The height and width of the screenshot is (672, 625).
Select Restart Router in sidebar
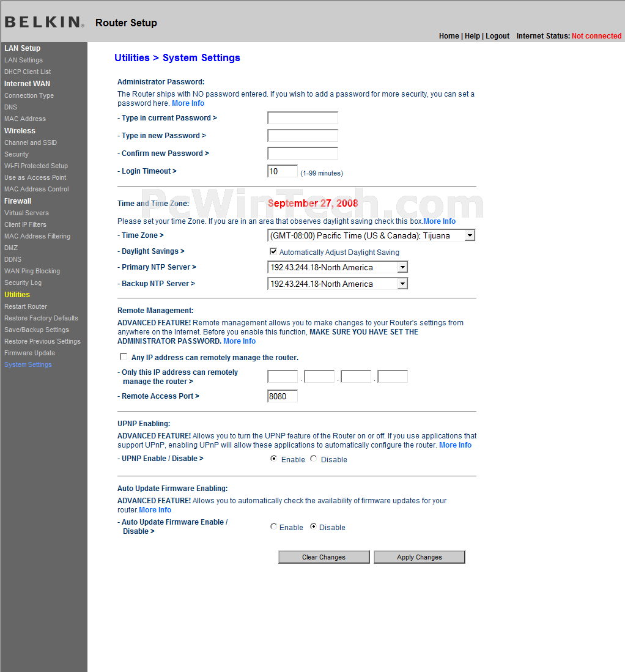click(x=26, y=306)
